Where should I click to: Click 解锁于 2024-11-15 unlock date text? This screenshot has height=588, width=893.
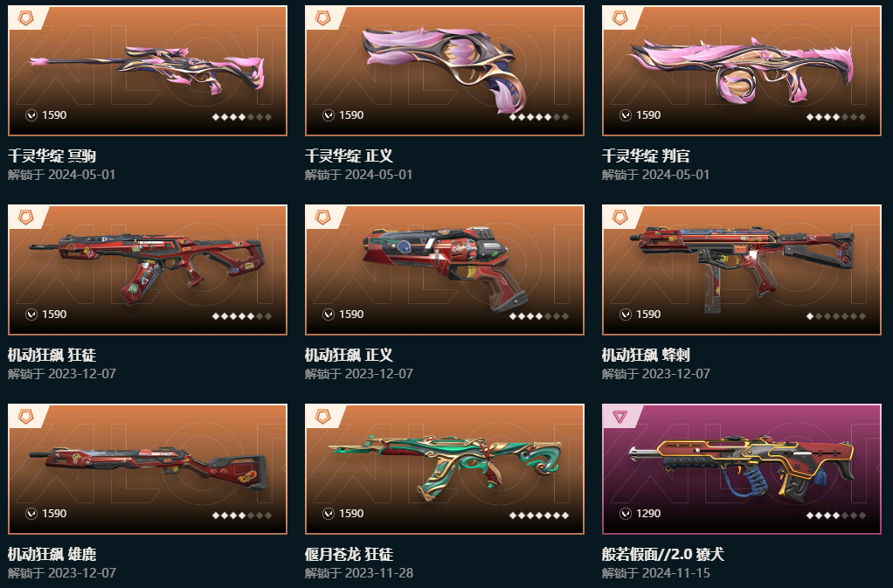coord(656,572)
